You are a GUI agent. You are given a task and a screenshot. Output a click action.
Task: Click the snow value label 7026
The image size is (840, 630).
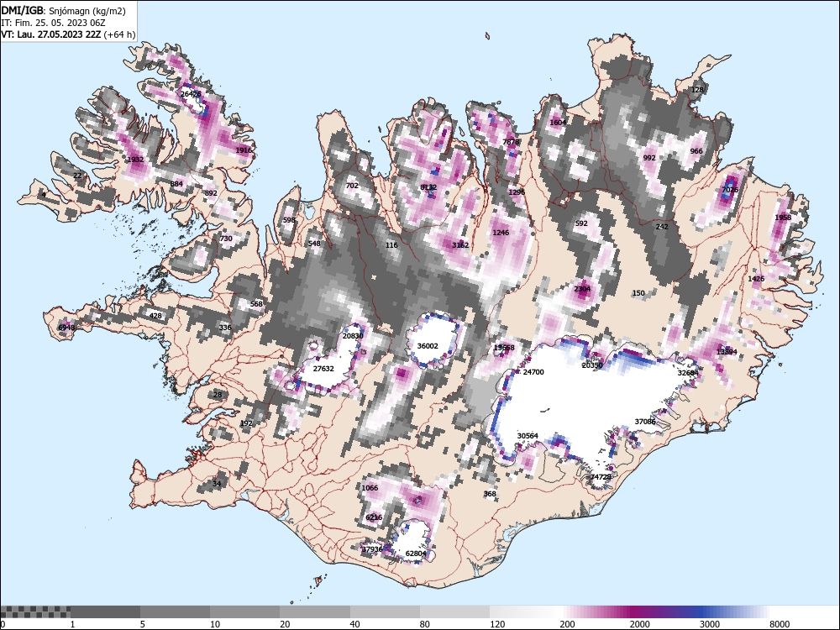(x=730, y=190)
